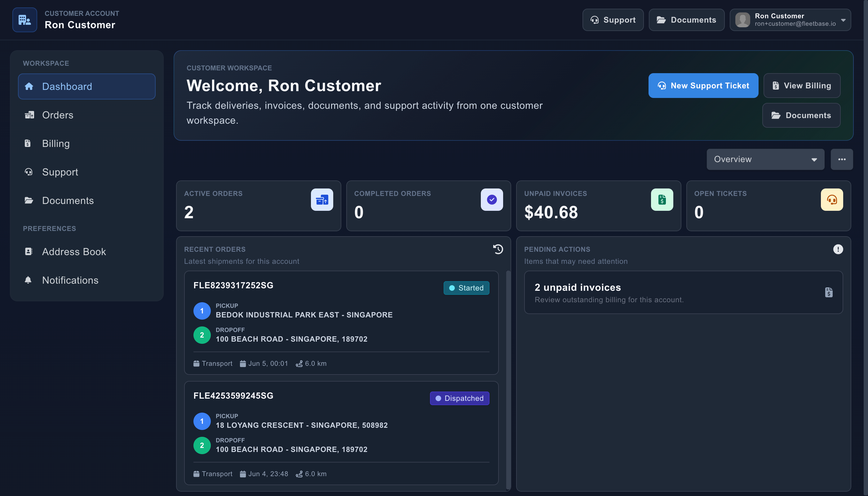Click the Open Tickets count 0
868x496 pixels.
pyautogui.click(x=699, y=213)
